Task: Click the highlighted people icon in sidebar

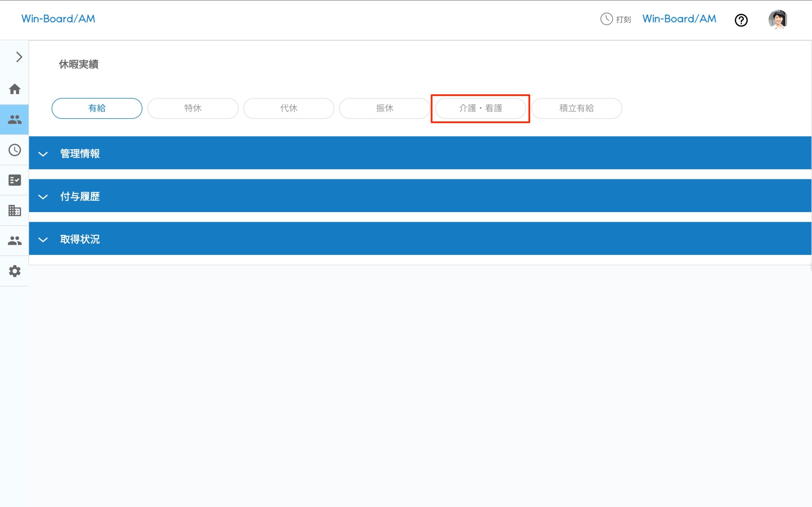Action: 14,119
